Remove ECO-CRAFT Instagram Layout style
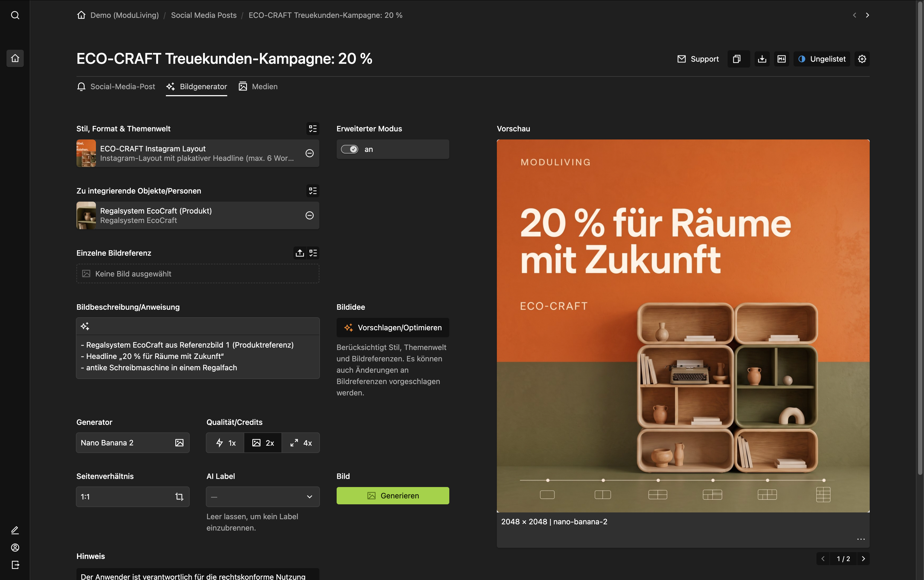This screenshot has width=924, height=580. pyautogui.click(x=309, y=153)
